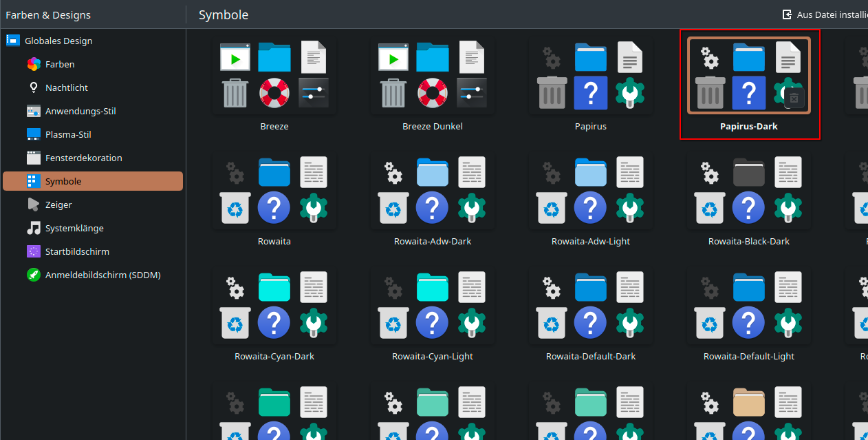Screen dimensions: 868x440
Task: Click the Rowaita-Adw-Dark label text
Action: coord(433,242)
